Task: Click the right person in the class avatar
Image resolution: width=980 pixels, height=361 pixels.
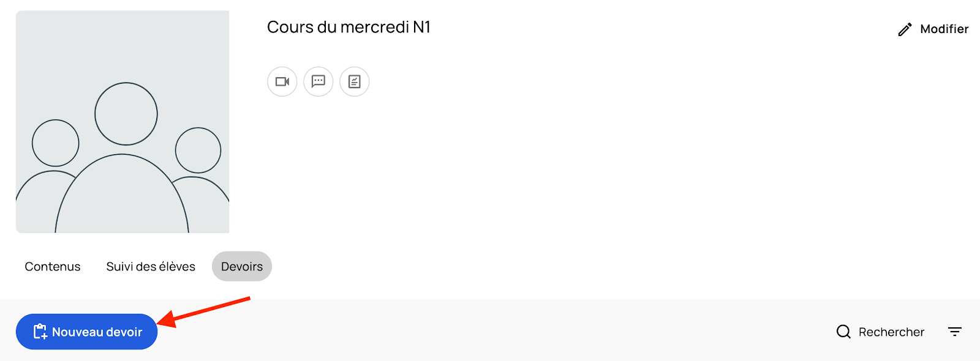Action: (198, 151)
